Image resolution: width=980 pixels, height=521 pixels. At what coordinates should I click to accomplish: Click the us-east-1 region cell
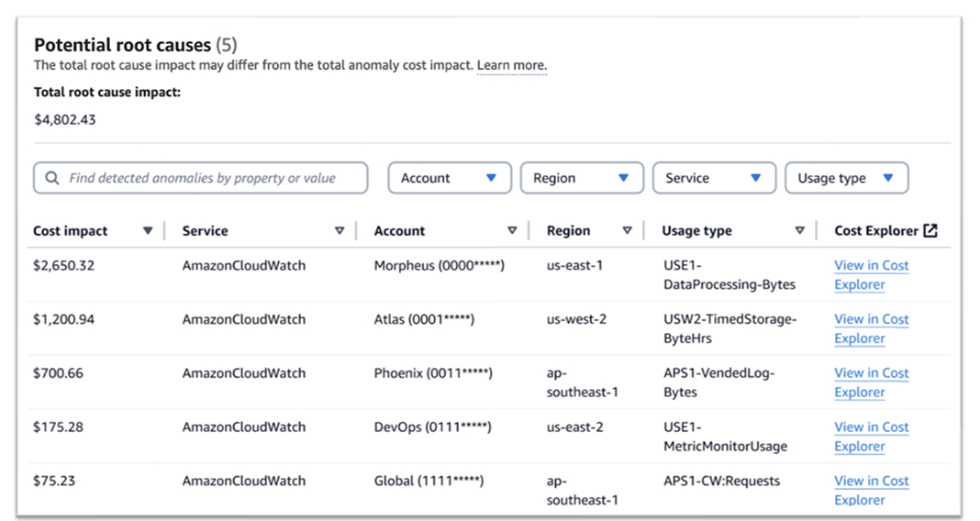pyautogui.click(x=574, y=265)
